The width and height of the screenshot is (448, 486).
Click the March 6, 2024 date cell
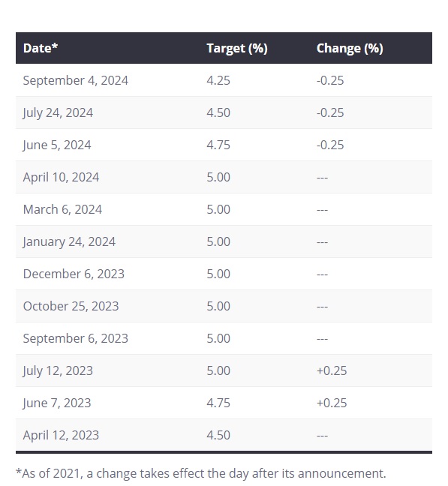click(x=62, y=209)
